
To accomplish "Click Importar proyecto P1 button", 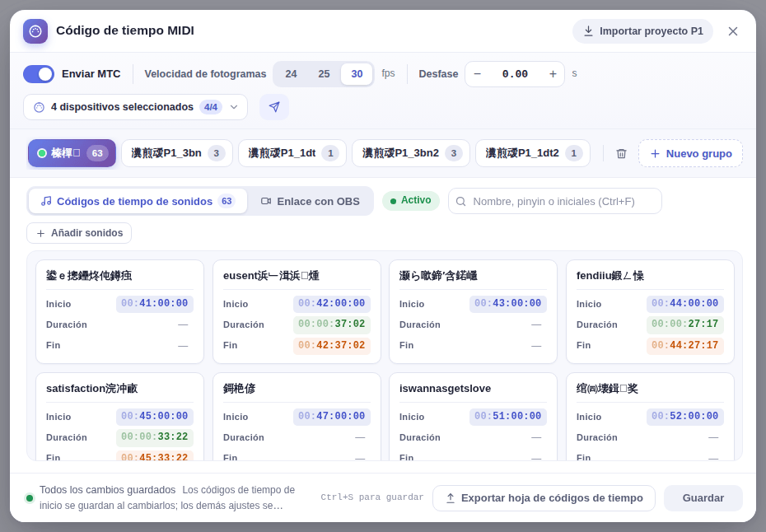I will tap(643, 31).
